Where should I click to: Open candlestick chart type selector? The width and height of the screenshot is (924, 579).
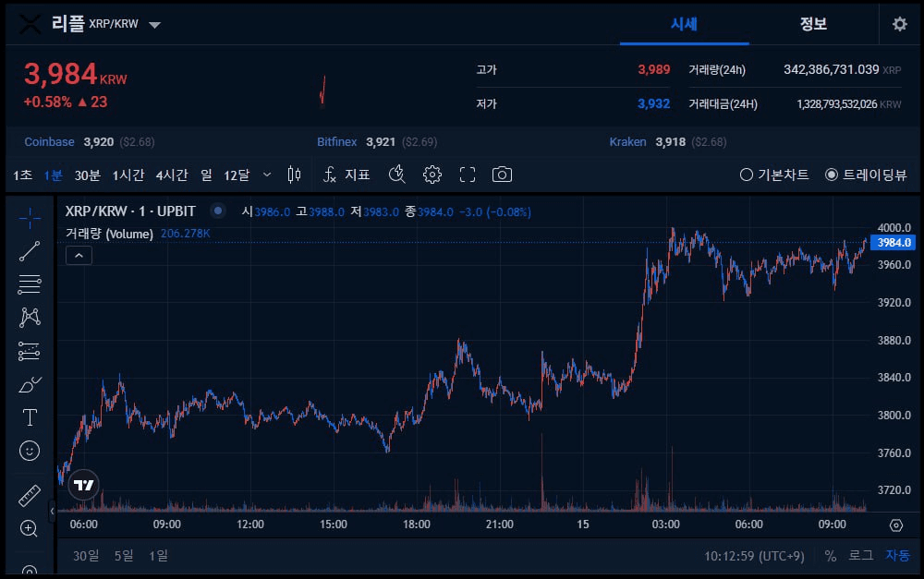(294, 175)
